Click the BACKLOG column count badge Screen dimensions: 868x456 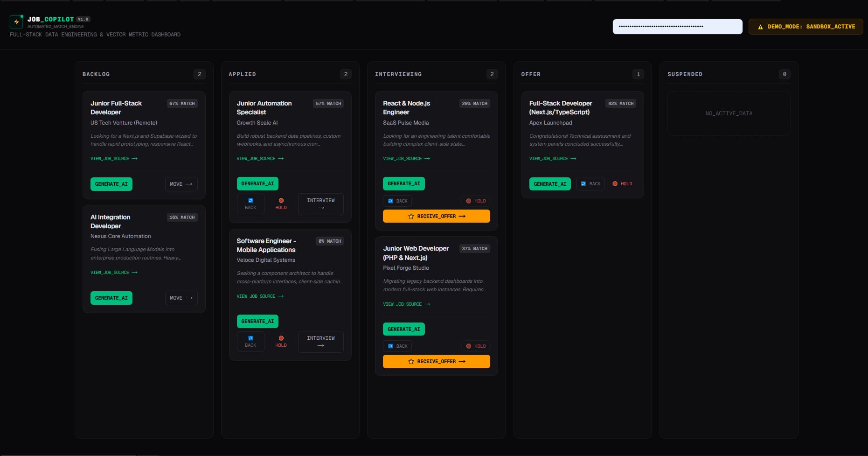[200, 74]
